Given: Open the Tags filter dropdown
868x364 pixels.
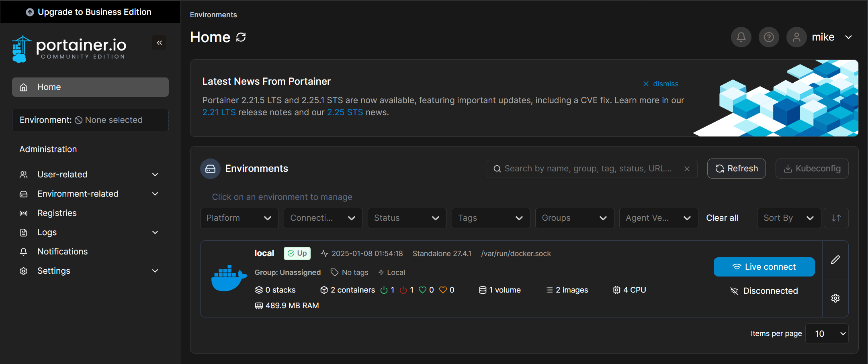Looking at the screenshot, I should coord(491,218).
